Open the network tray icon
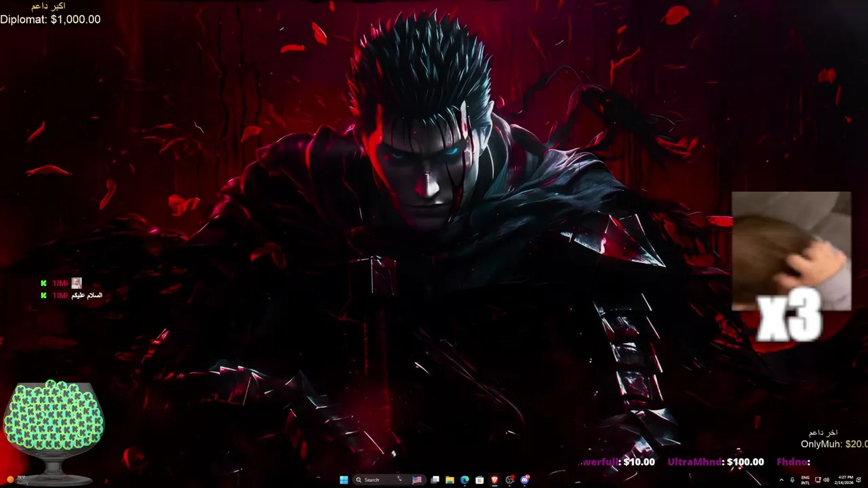The image size is (868, 488). tap(818, 480)
